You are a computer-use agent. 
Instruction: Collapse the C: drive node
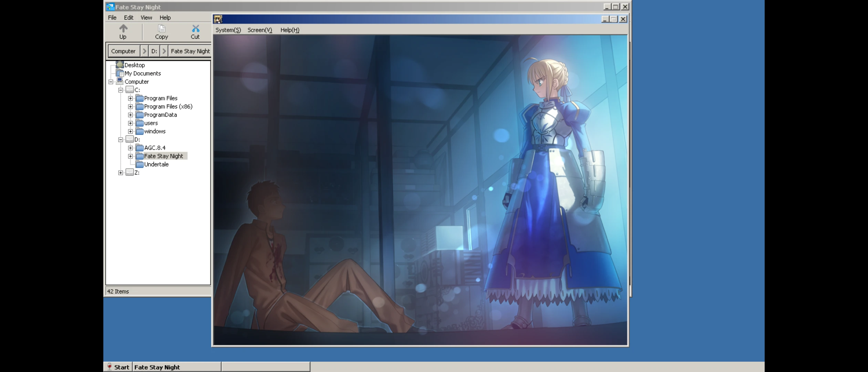pos(121,90)
